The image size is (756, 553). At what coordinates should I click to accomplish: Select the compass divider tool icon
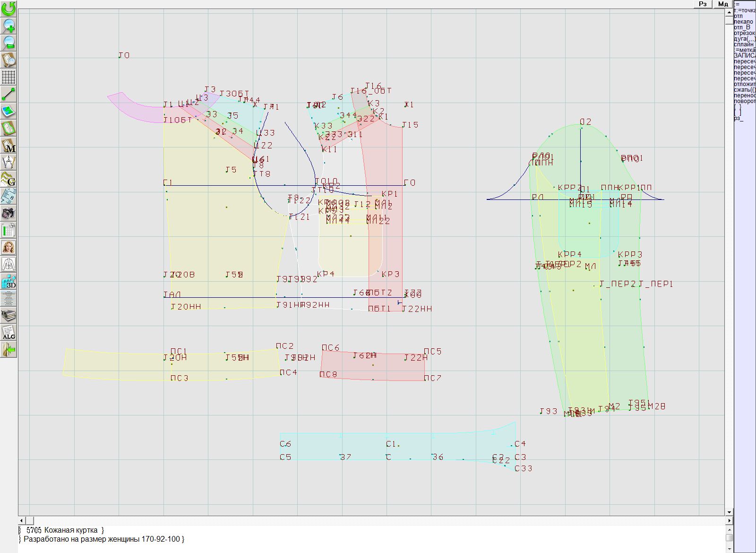pyautogui.click(x=9, y=163)
